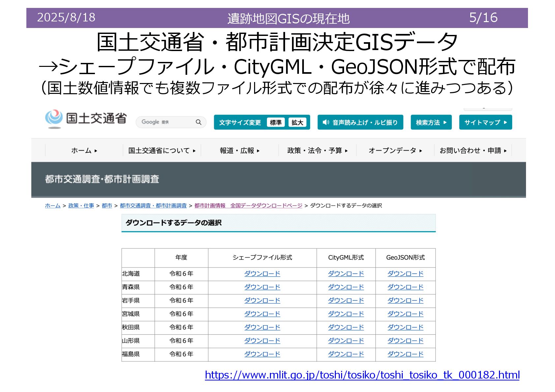The height and width of the screenshot is (392, 555).
Task: Click the slide page number 5/16
Action: coord(483,18)
